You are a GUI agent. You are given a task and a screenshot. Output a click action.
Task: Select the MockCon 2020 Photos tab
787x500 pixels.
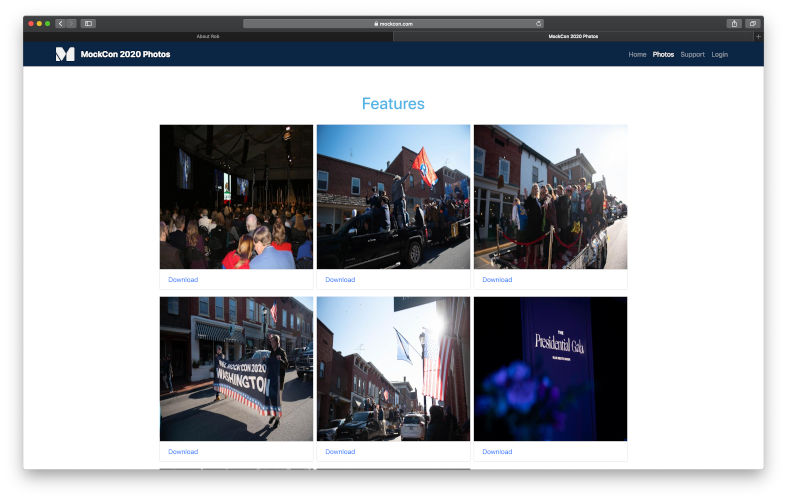pos(573,36)
